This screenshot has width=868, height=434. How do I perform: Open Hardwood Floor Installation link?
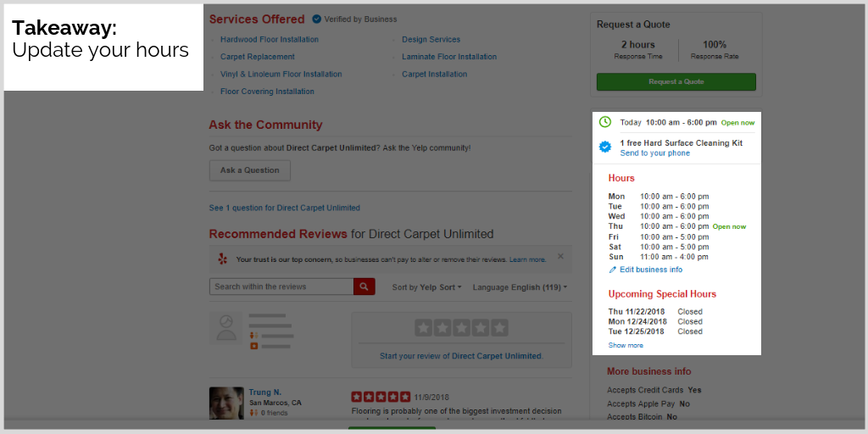[x=270, y=39]
